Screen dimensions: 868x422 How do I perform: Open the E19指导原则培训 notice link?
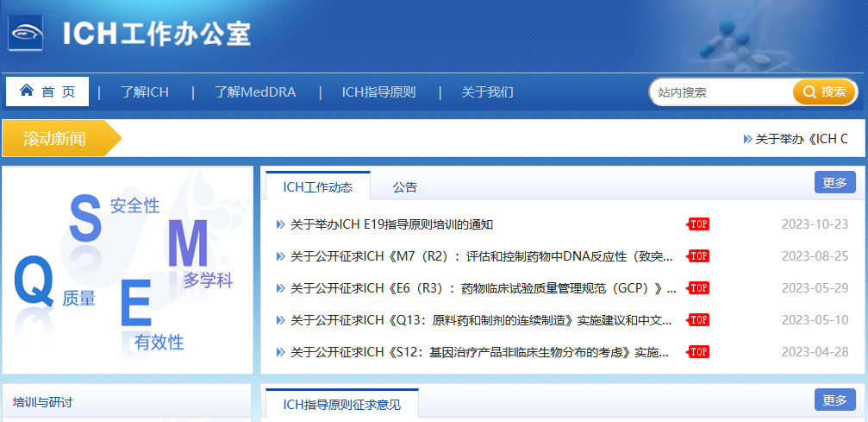pyautogui.click(x=392, y=224)
